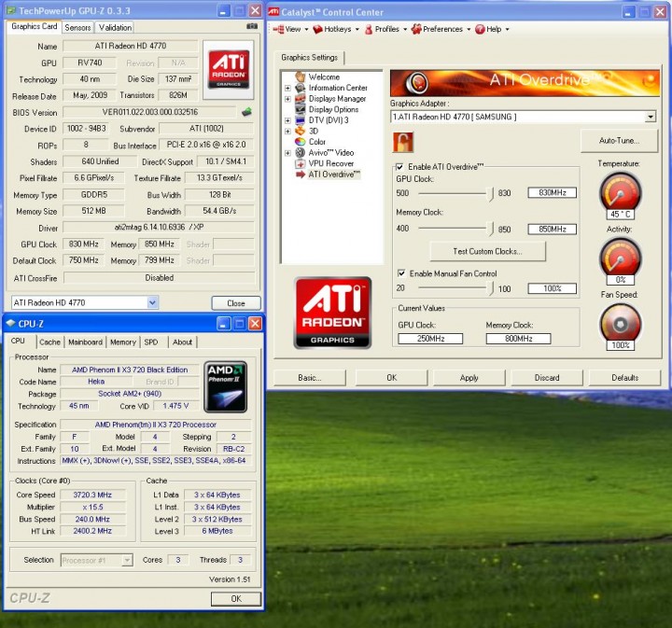Click the Preferences icon in Catalyst toolbar
The width and height of the screenshot is (672, 628).
pyautogui.click(x=416, y=29)
